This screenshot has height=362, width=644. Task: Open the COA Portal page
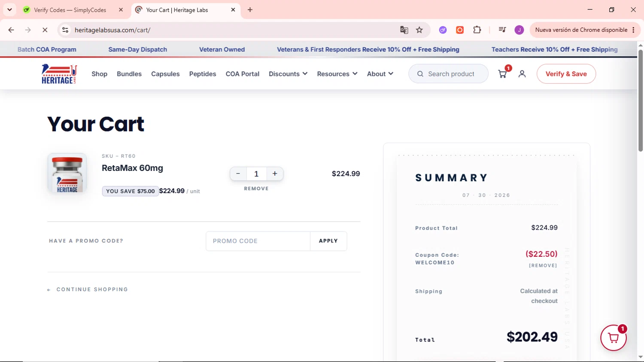pyautogui.click(x=243, y=74)
